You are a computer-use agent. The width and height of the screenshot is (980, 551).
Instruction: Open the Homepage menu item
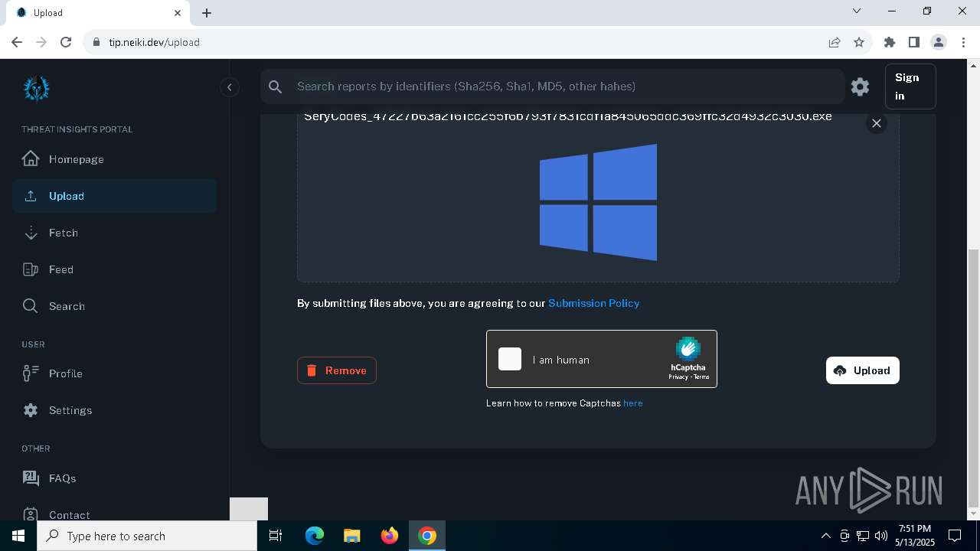pos(114,159)
